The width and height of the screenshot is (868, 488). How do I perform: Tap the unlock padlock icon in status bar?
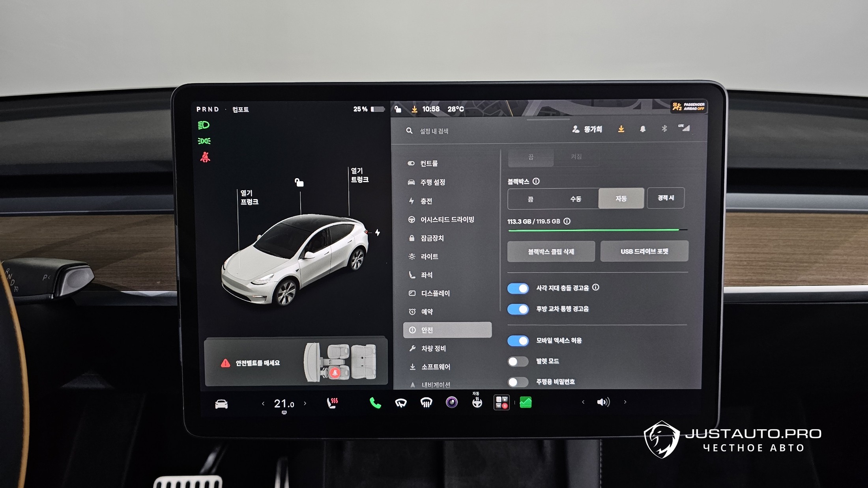tap(398, 109)
